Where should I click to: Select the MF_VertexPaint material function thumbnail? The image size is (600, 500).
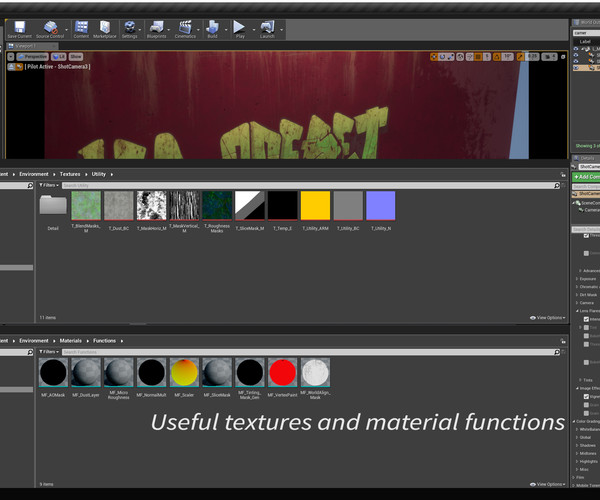coord(282,372)
